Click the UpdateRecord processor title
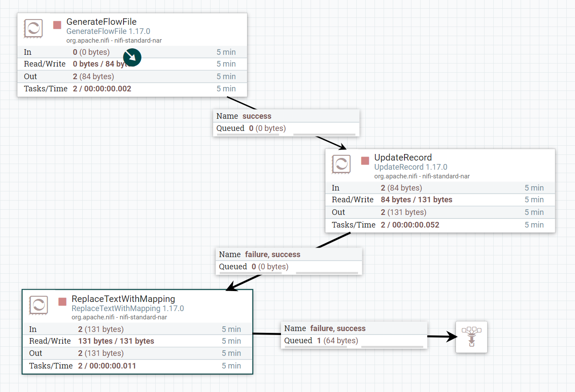This screenshot has height=392, width=575. tap(403, 157)
